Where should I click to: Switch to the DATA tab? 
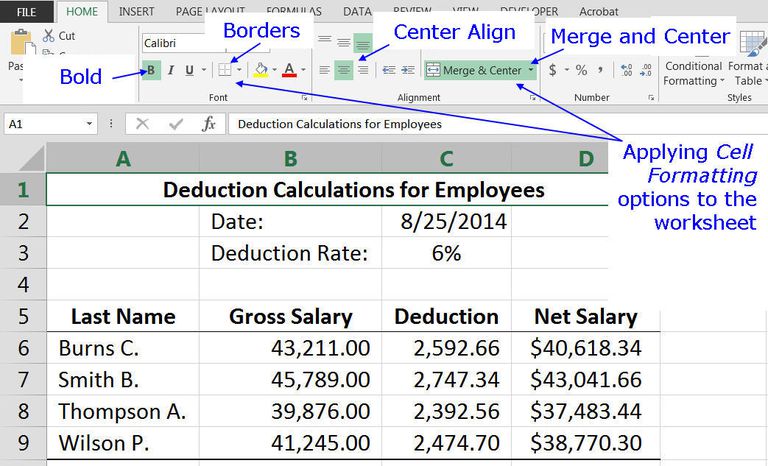click(x=357, y=12)
